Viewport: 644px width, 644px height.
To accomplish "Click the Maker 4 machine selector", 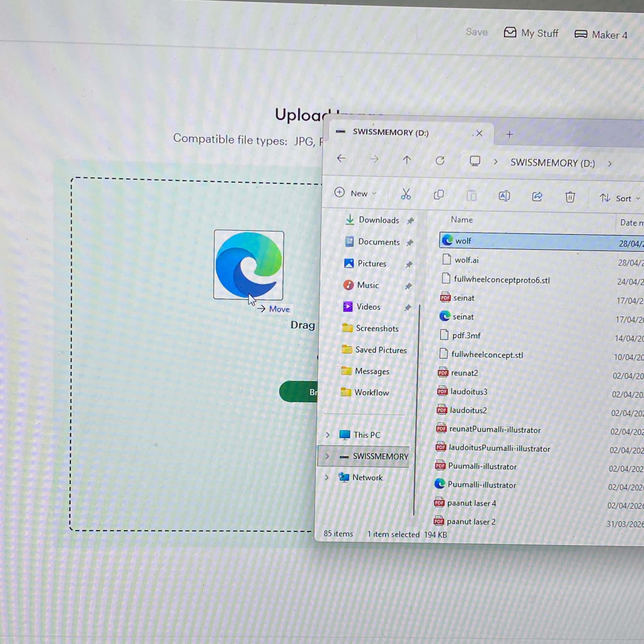I will 601,35.
